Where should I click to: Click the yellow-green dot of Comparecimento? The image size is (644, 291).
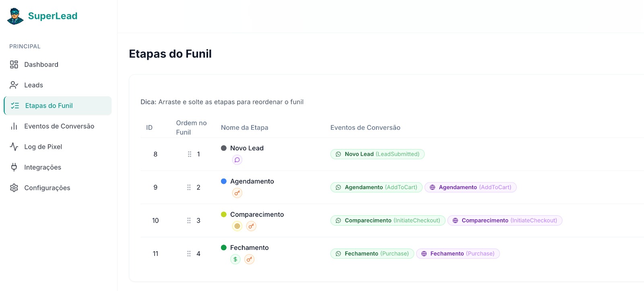coord(224,214)
